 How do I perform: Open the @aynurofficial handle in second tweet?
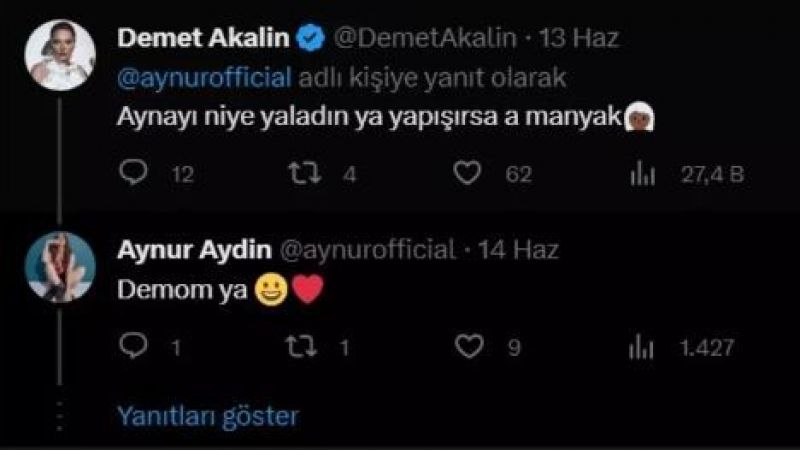[x=369, y=249]
